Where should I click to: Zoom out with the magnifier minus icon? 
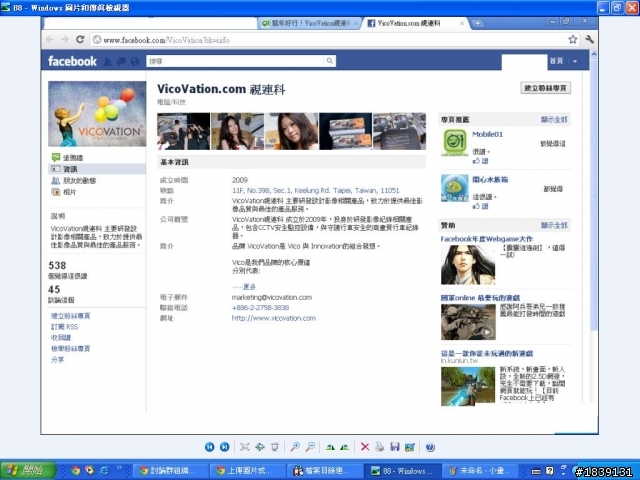click(x=310, y=447)
